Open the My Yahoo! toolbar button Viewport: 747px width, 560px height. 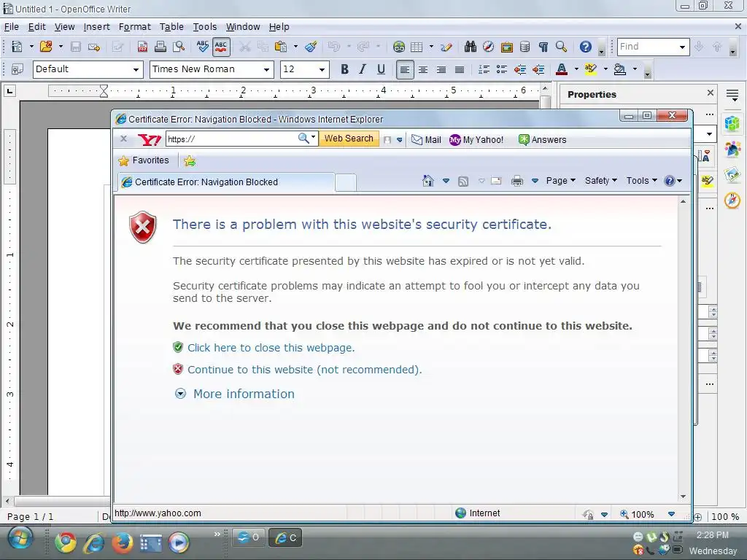tap(476, 139)
